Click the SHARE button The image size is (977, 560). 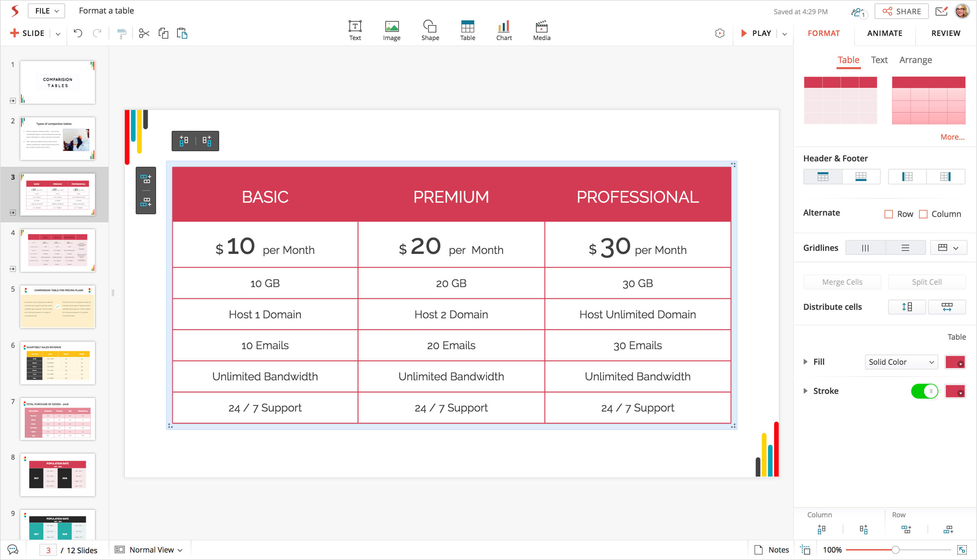click(901, 12)
